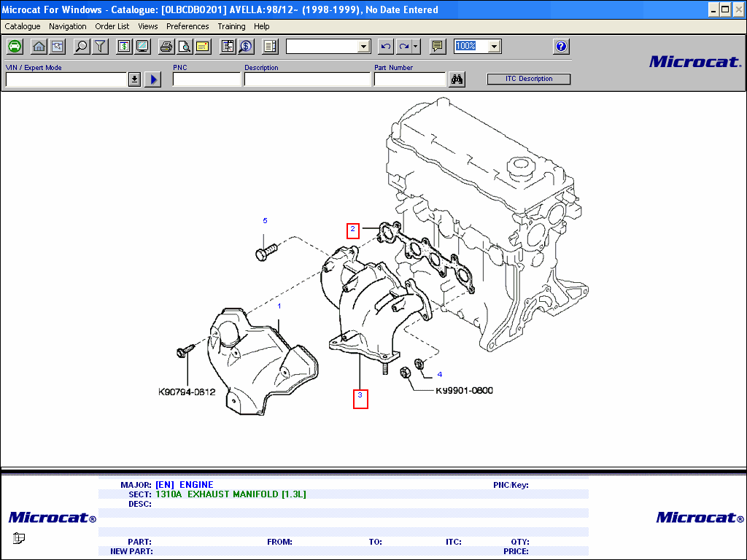
Task: Open the Preferences menu
Action: pos(187,26)
